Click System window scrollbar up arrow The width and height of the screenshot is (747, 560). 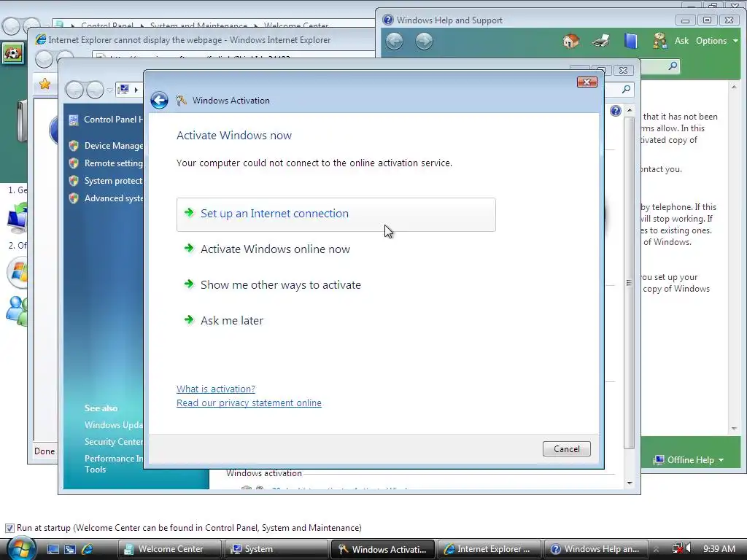point(630,111)
